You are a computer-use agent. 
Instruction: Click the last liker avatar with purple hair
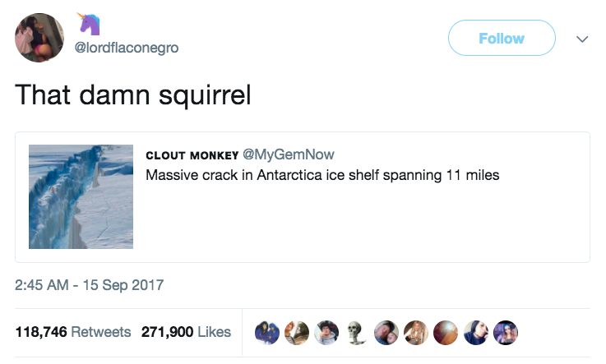click(x=506, y=332)
